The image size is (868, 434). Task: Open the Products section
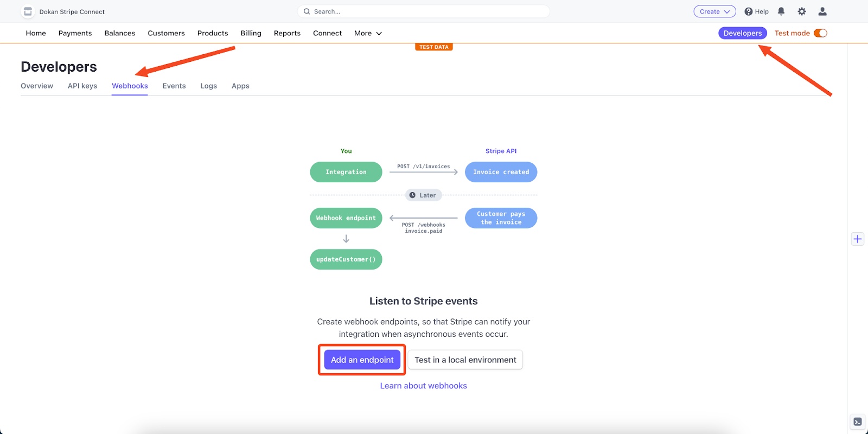pyautogui.click(x=213, y=33)
